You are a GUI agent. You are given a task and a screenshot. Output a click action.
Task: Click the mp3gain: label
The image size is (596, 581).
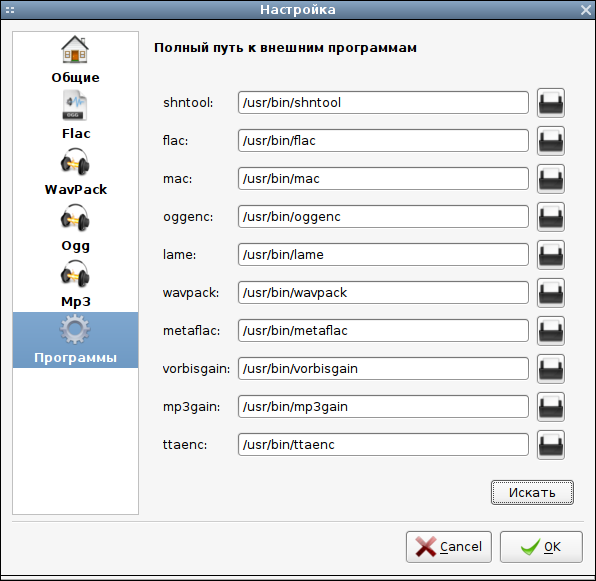click(x=192, y=407)
